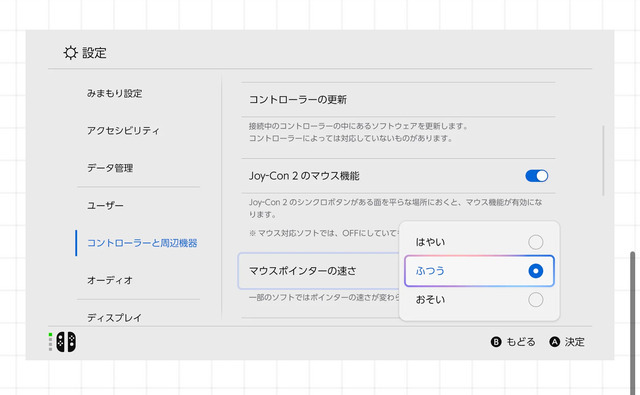
Task: Click the settings gear icon in header
Action: point(71,53)
